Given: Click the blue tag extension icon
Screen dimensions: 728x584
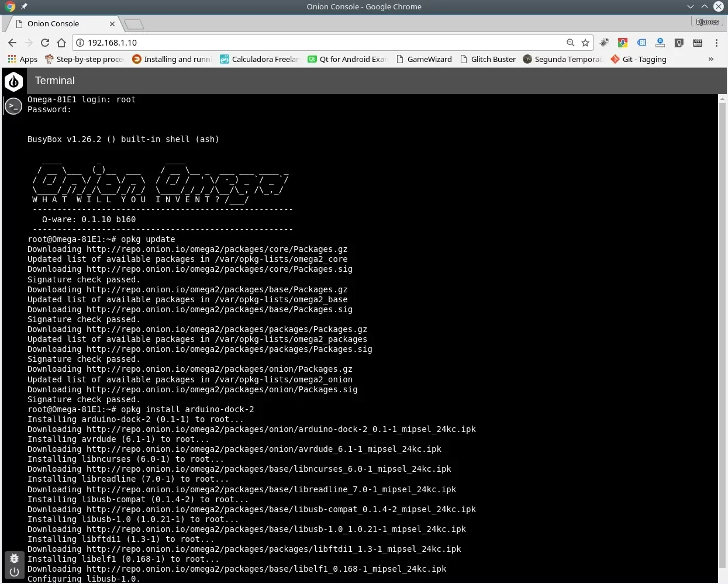Looking at the screenshot, I should (x=641, y=43).
